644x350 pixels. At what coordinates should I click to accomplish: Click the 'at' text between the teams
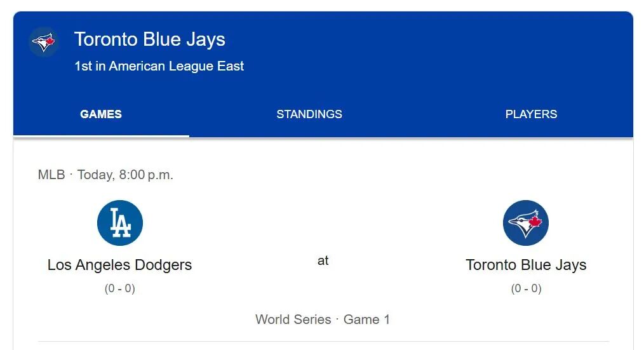point(323,260)
